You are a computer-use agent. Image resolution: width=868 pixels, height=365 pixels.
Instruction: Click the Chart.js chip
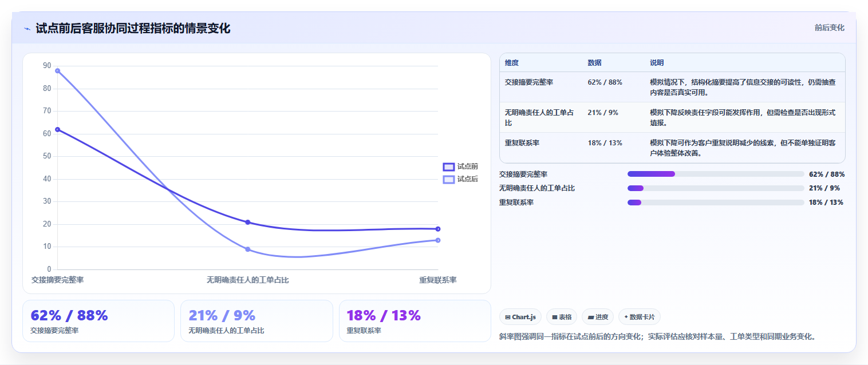point(520,317)
